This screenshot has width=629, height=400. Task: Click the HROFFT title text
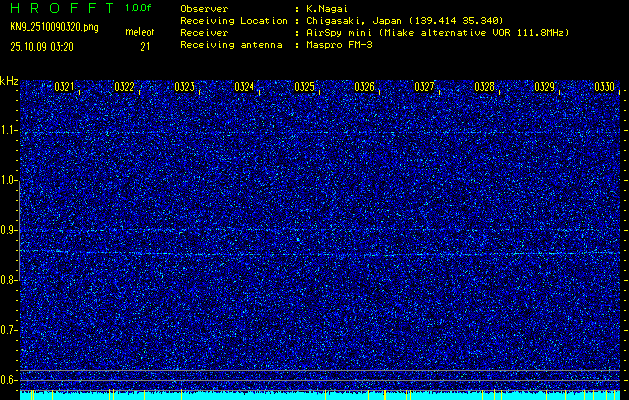point(61,7)
